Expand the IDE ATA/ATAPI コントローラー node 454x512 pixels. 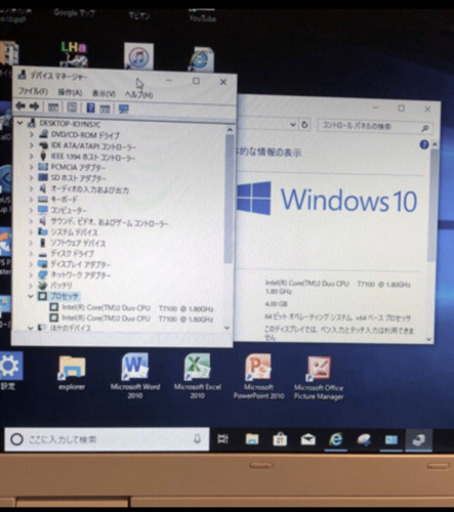click(31, 145)
